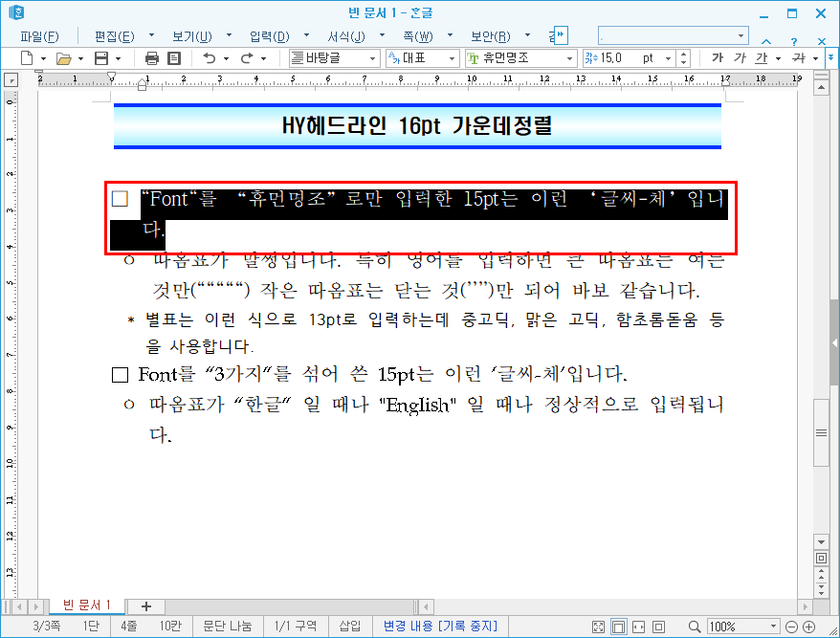Open the 쪽(W) menu
This screenshot has width=840, height=638.
[418, 36]
